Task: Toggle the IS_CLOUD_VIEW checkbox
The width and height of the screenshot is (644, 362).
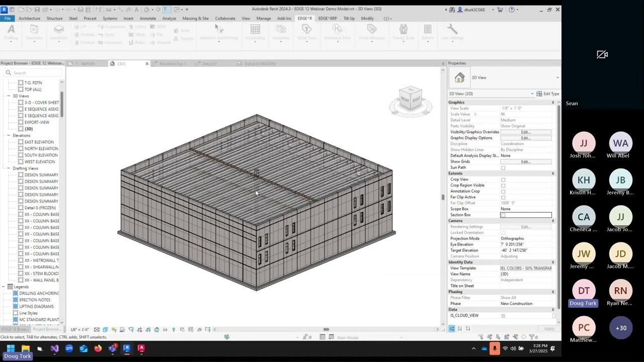Action: click(x=503, y=316)
